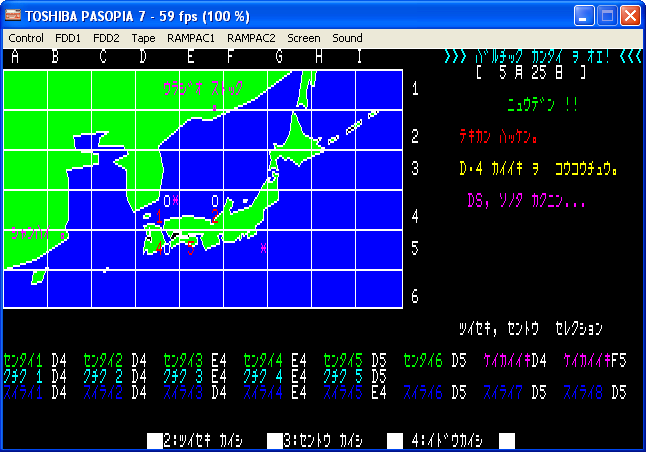The height and width of the screenshot is (452, 646).
Task: Click the 'センタイ4' status entry
Action: pyautogui.click(x=275, y=361)
